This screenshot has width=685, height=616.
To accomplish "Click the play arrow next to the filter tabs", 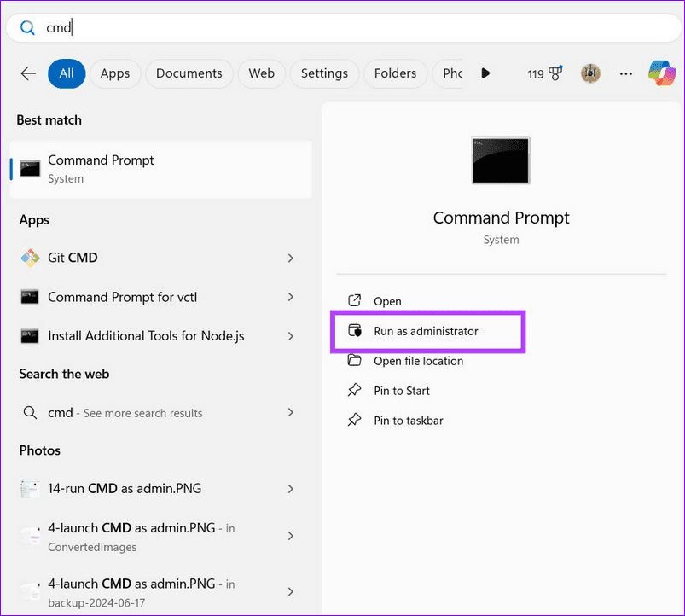I will point(485,73).
